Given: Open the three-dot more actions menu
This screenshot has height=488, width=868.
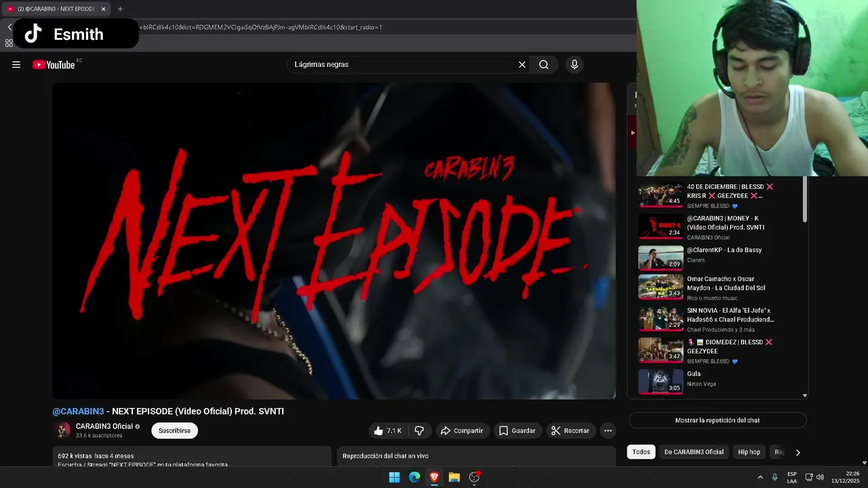Looking at the screenshot, I should click(608, 430).
